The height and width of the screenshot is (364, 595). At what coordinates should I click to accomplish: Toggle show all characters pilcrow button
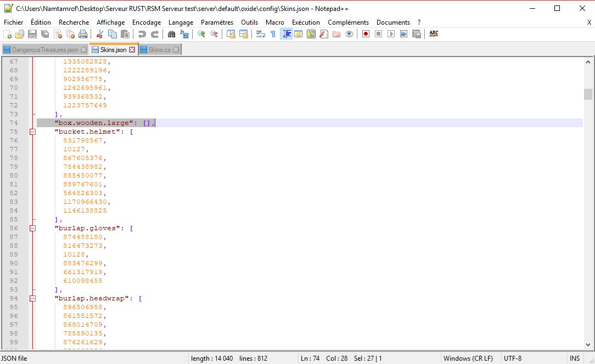pyautogui.click(x=273, y=34)
